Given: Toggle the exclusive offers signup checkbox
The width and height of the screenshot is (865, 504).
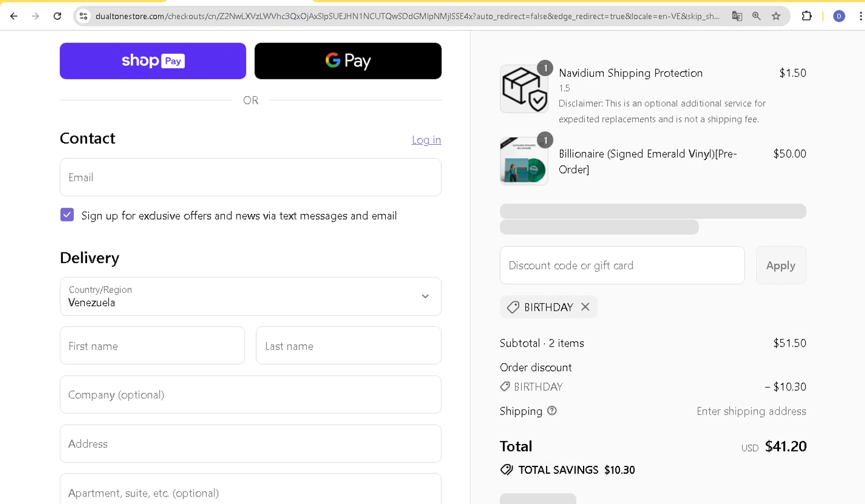Looking at the screenshot, I should point(67,215).
